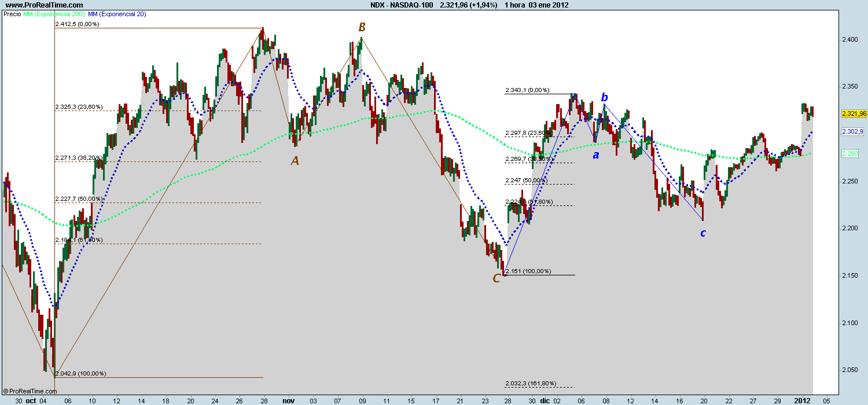The width and height of the screenshot is (868, 405).
Task: Click the "nov" month label on date axis
Action: 288,400
